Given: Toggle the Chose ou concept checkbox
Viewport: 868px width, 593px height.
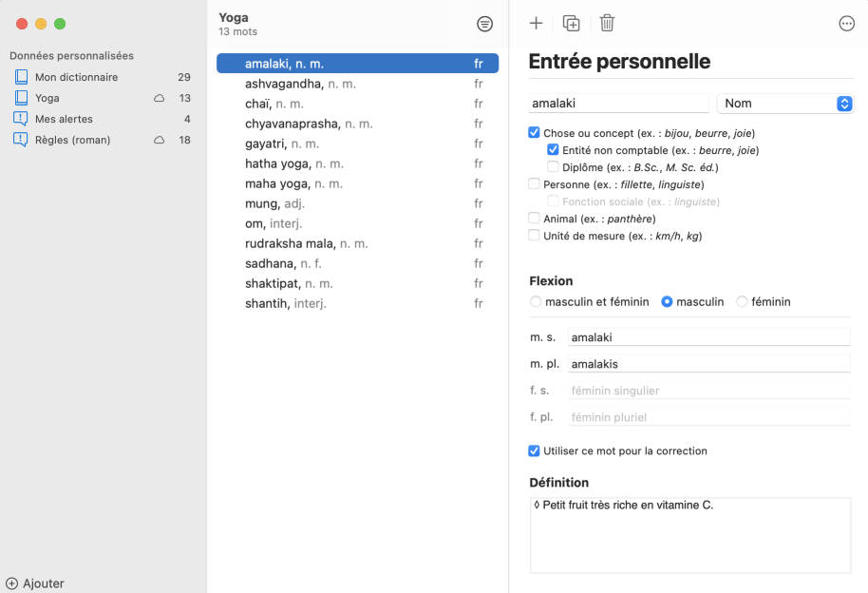Looking at the screenshot, I should [534, 133].
